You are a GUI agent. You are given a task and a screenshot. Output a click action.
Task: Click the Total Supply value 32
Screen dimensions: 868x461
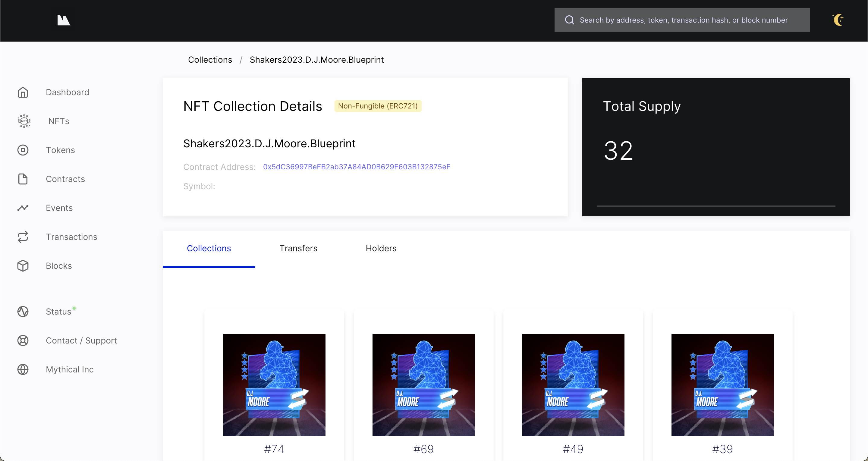[618, 151]
